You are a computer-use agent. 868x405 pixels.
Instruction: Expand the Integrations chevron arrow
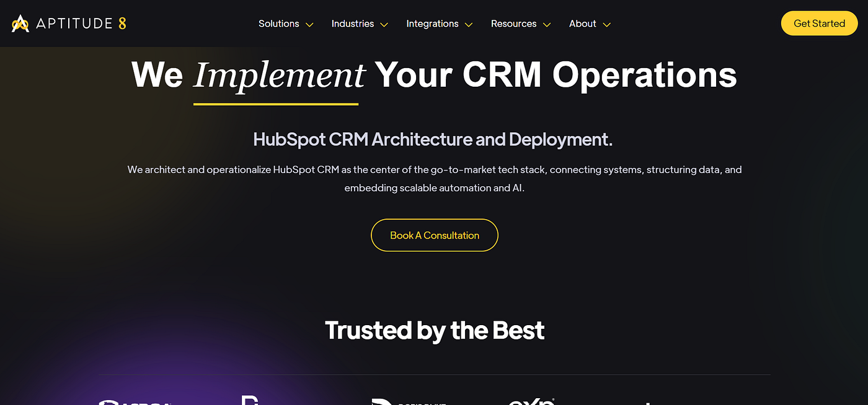[x=469, y=25]
